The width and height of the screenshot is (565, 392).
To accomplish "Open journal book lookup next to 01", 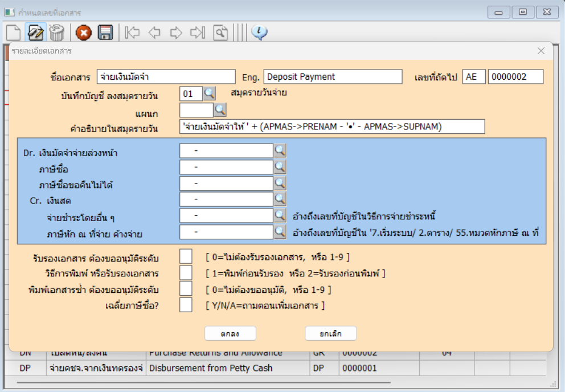I will [x=210, y=93].
